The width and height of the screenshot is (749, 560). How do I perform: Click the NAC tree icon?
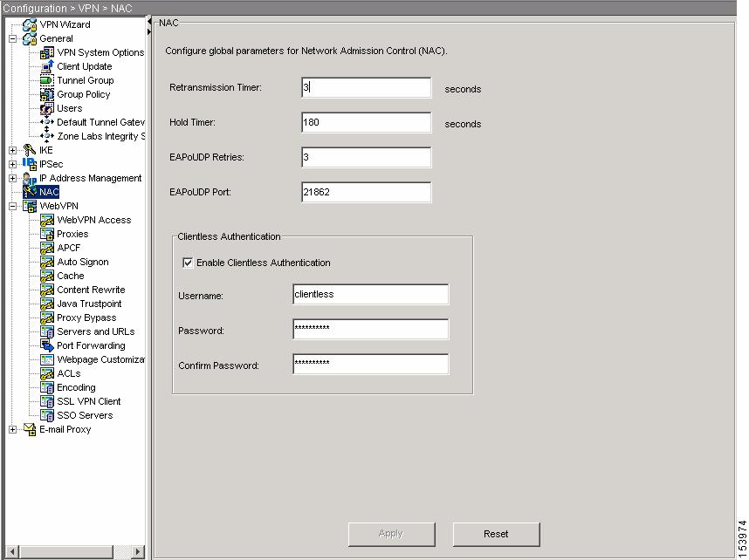click(30, 192)
